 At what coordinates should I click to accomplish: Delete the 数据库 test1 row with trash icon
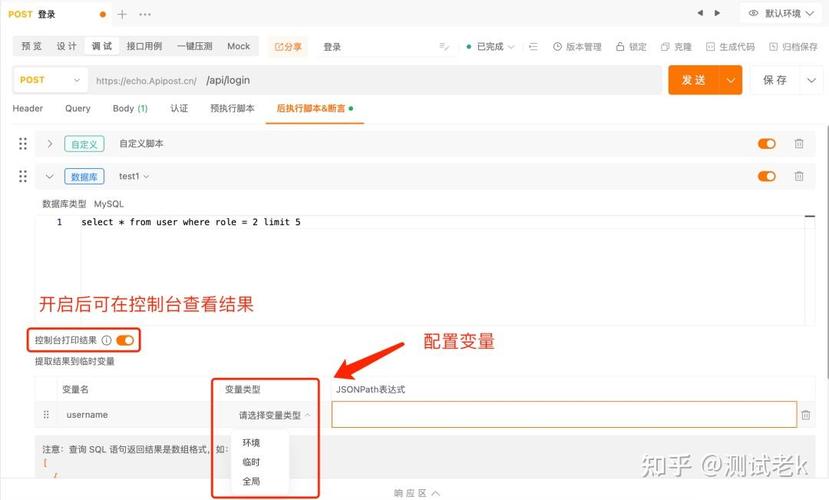pyautogui.click(x=799, y=176)
